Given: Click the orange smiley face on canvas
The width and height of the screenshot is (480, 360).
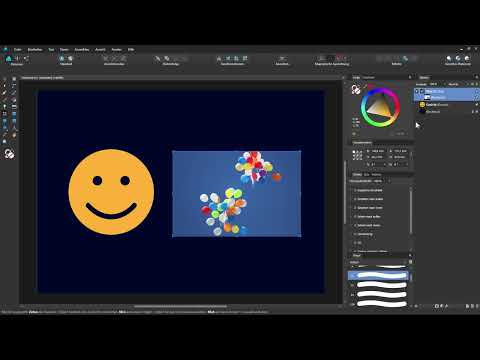Looking at the screenshot, I should click(x=111, y=192).
